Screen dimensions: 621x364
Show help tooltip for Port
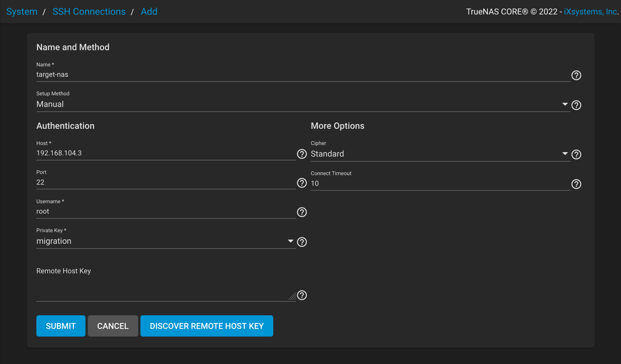pos(302,183)
